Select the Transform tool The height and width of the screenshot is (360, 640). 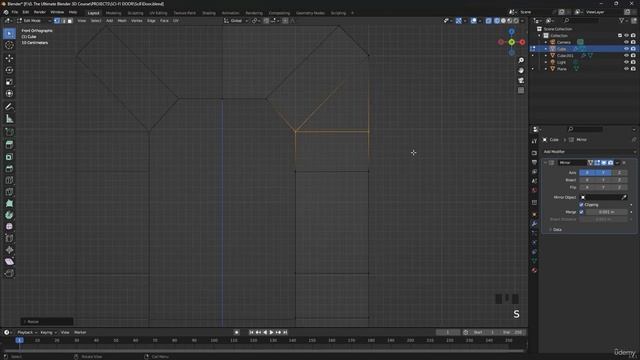click(x=9, y=93)
